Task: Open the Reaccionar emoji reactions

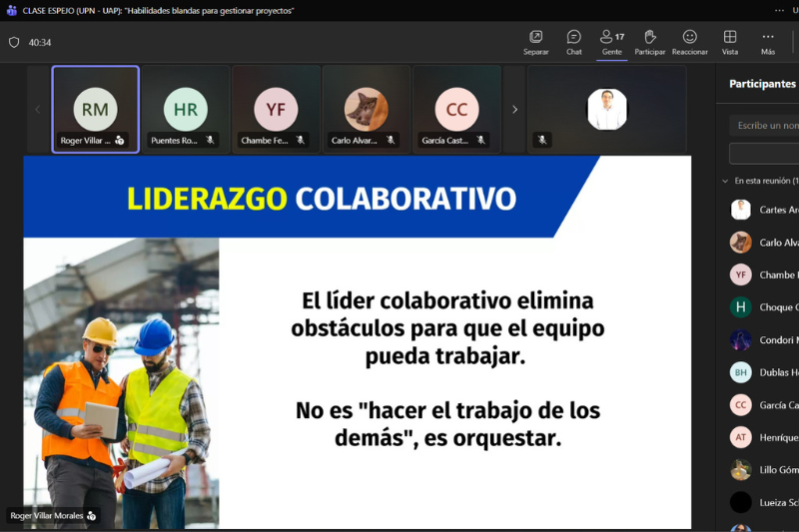Action: click(689, 42)
